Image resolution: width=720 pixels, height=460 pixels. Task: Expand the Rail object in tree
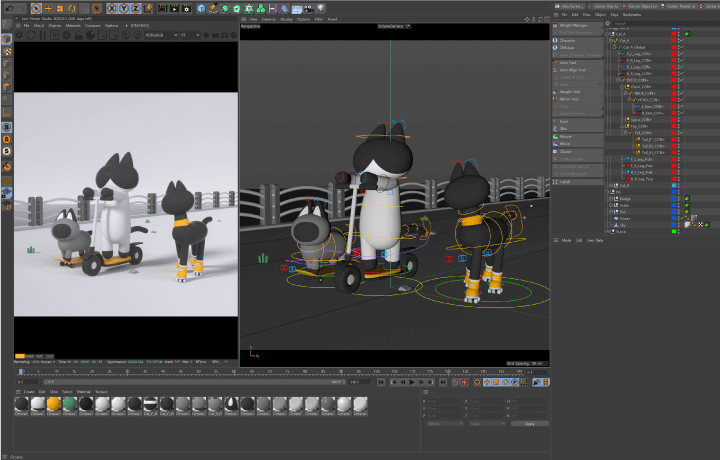click(611, 212)
